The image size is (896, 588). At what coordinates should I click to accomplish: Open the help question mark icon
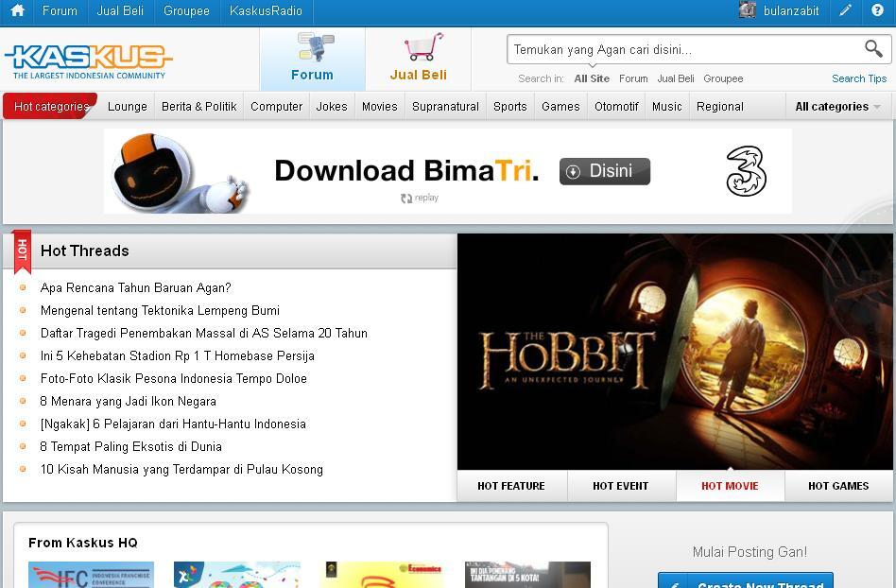tap(877, 10)
